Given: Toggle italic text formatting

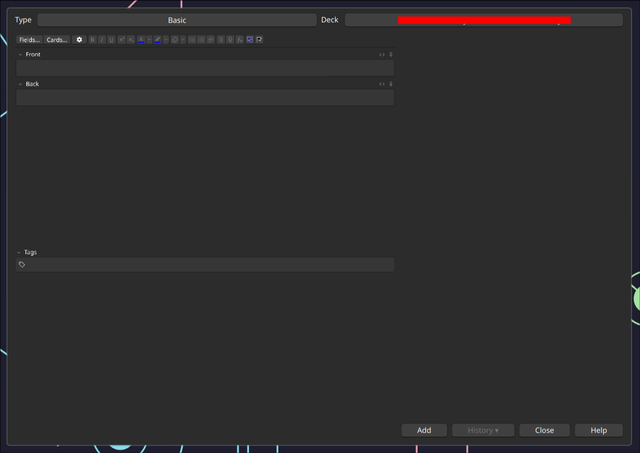Looking at the screenshot, I should (102, 40).
